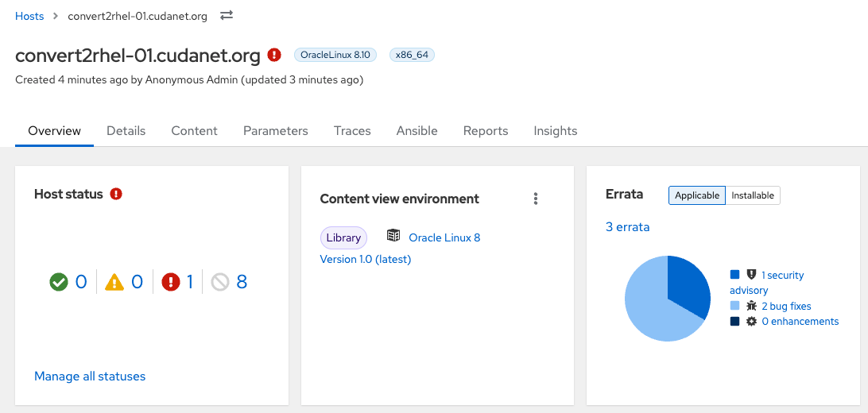Click the red error icon next to Host status
This screenshot has height=413, width=868.
[116, 194]
